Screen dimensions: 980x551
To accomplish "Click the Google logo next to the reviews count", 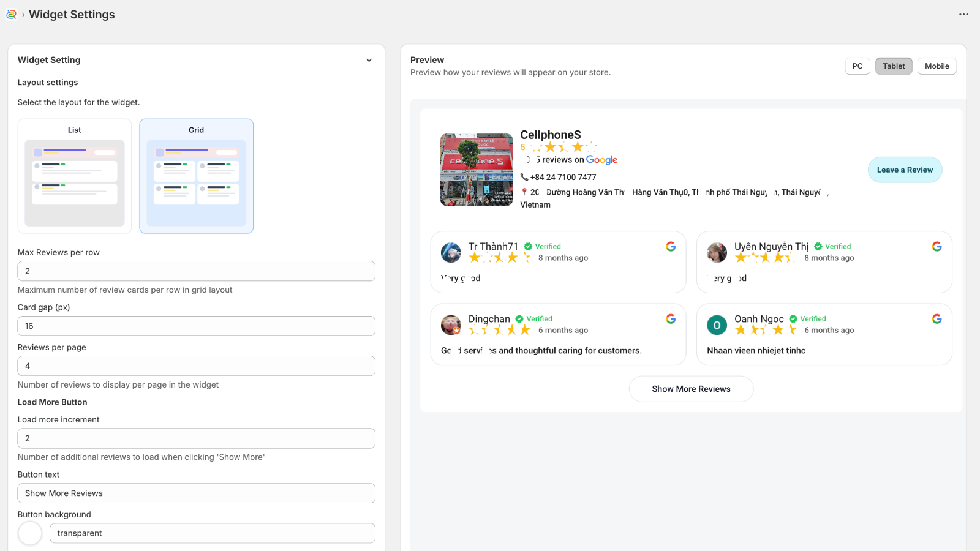I will [602, 160].
